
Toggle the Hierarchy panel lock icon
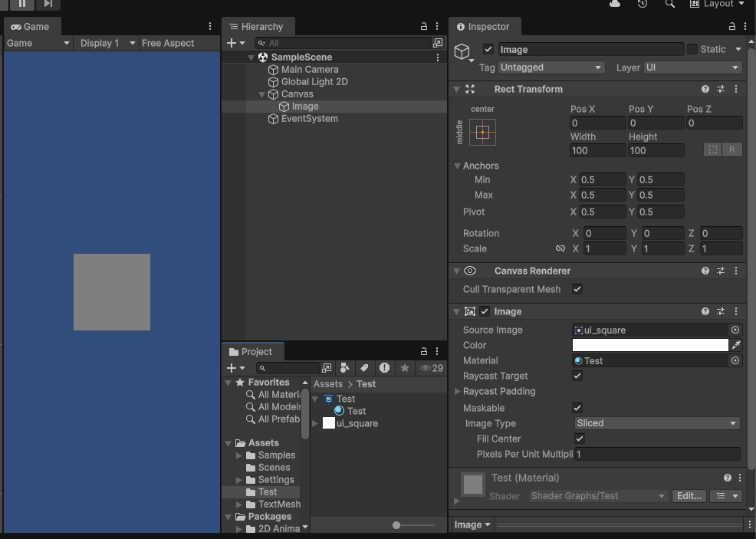[424, 27]
